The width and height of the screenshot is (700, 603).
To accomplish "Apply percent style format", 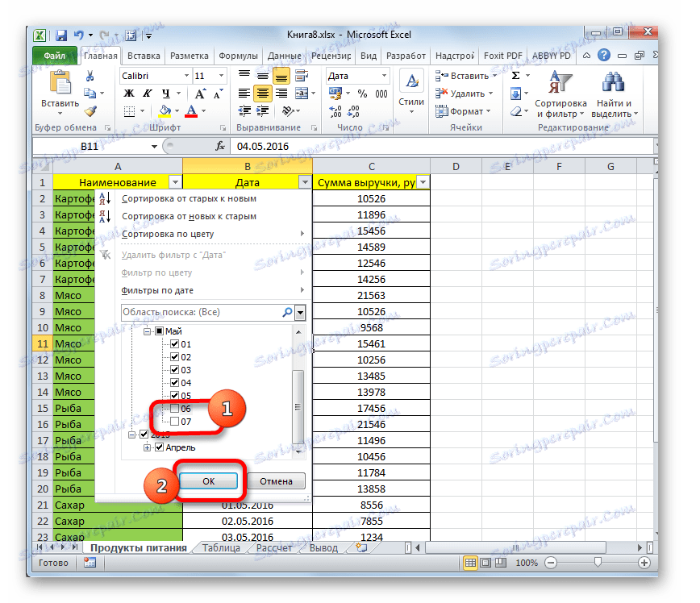I will (362, 94).
